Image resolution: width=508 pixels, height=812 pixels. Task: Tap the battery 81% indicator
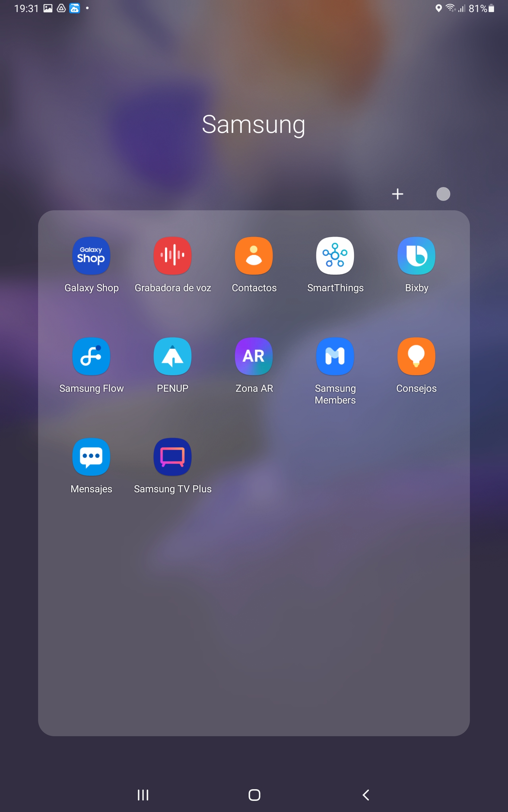(481, 8)
